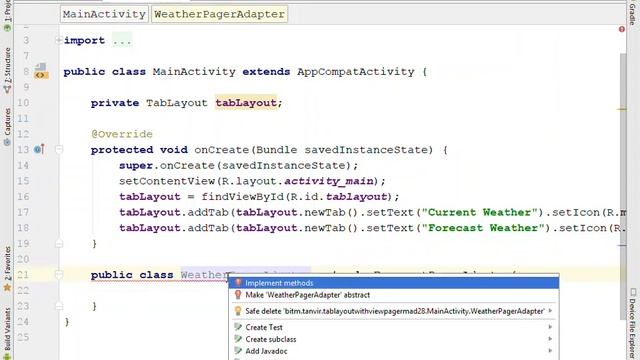This screenshot has width=640, height=360.
Task: Click the red bulb icon beside Make abstract
Action: point(238,295)
